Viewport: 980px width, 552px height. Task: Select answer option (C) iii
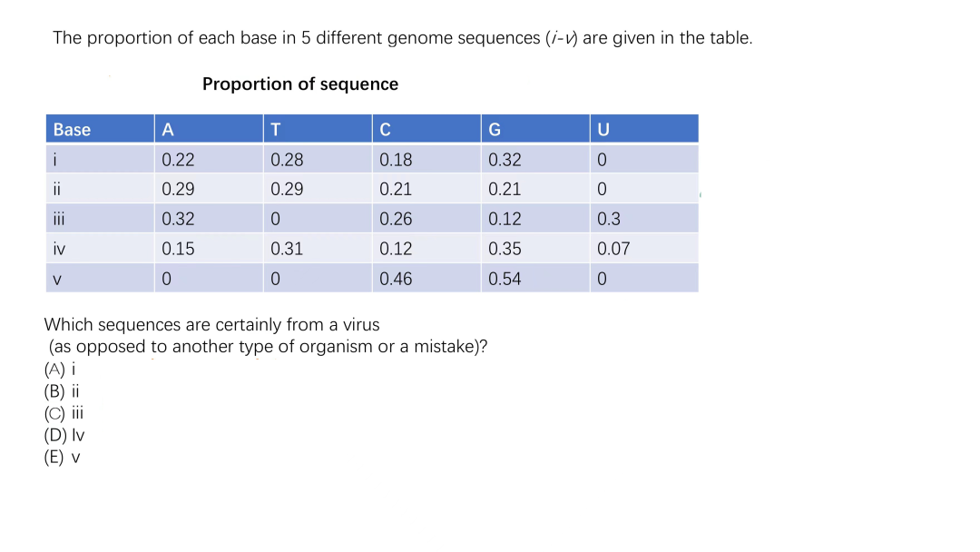click(x=64, y=413)
